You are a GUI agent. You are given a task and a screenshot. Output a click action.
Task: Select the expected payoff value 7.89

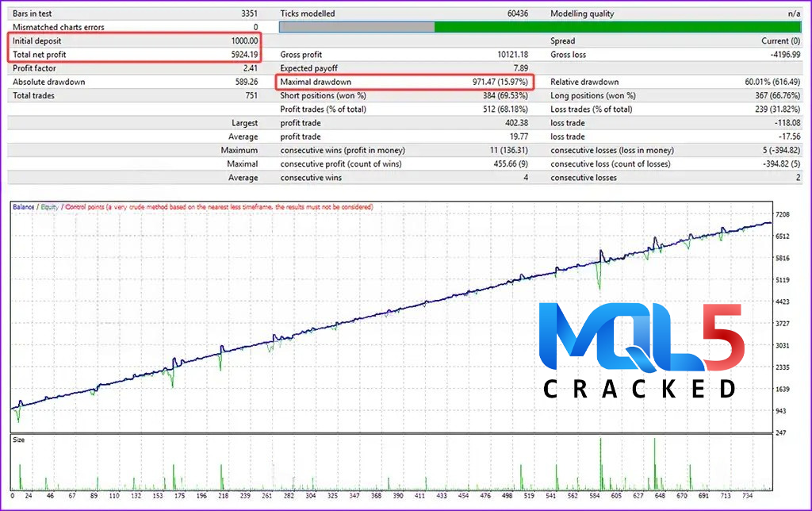coord(520,68)
